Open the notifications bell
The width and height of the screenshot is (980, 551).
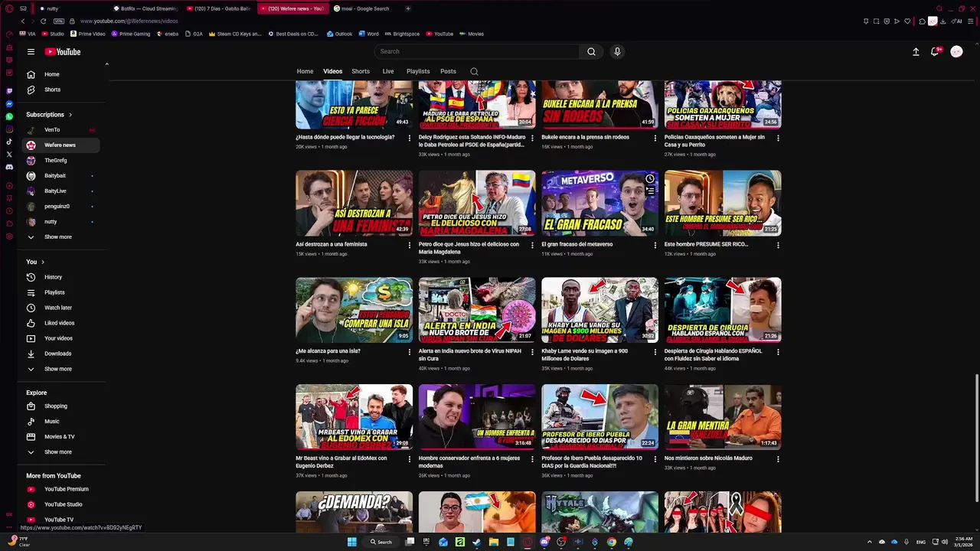pos(935,51)
